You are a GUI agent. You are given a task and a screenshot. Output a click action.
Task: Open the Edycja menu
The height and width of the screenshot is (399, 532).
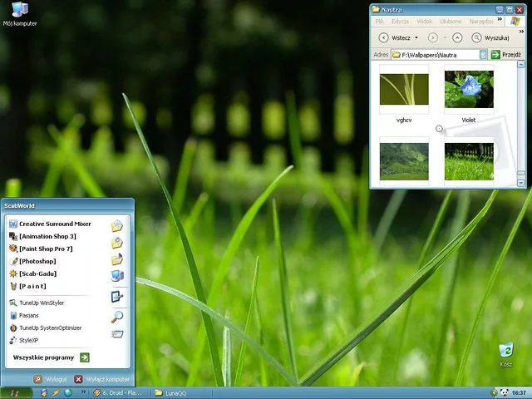[400, 22]
